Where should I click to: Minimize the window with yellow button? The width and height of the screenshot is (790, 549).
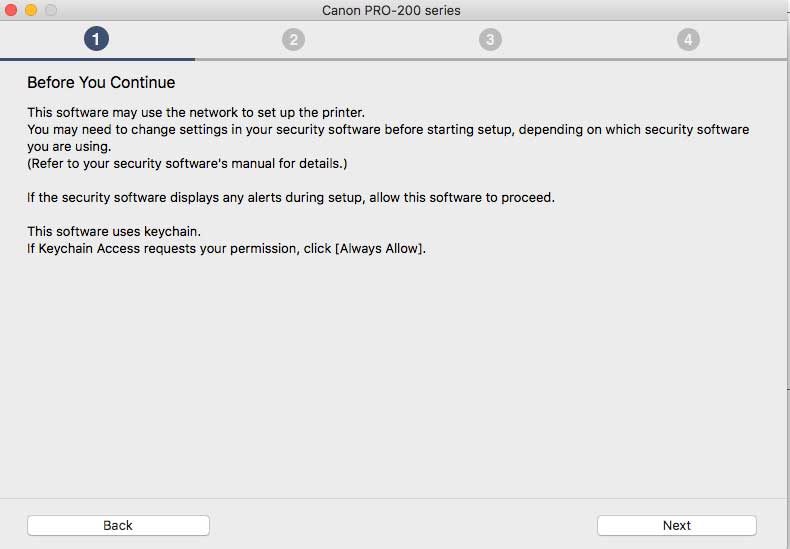[31, 10]
